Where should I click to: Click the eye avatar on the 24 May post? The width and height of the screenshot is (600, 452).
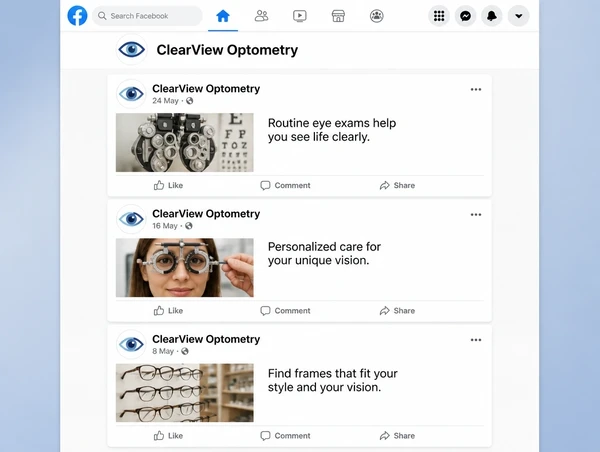(x=131, y=94)
